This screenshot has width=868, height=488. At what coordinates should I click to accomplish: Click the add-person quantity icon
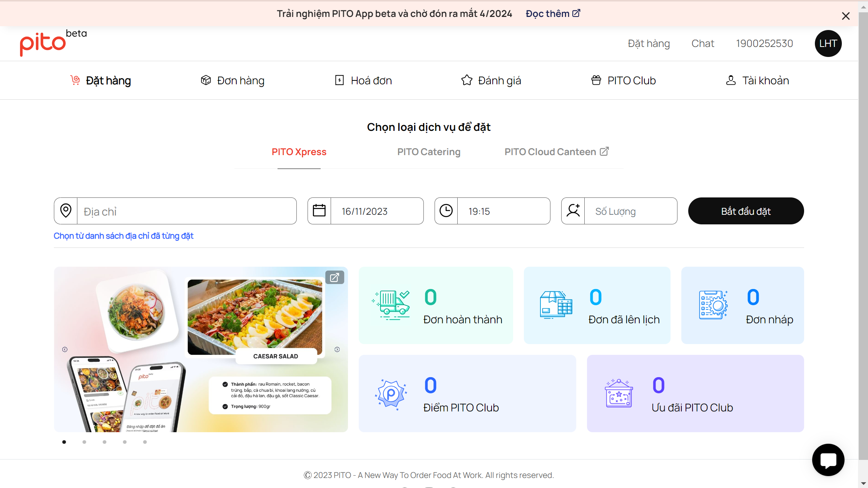pos(573,211)
